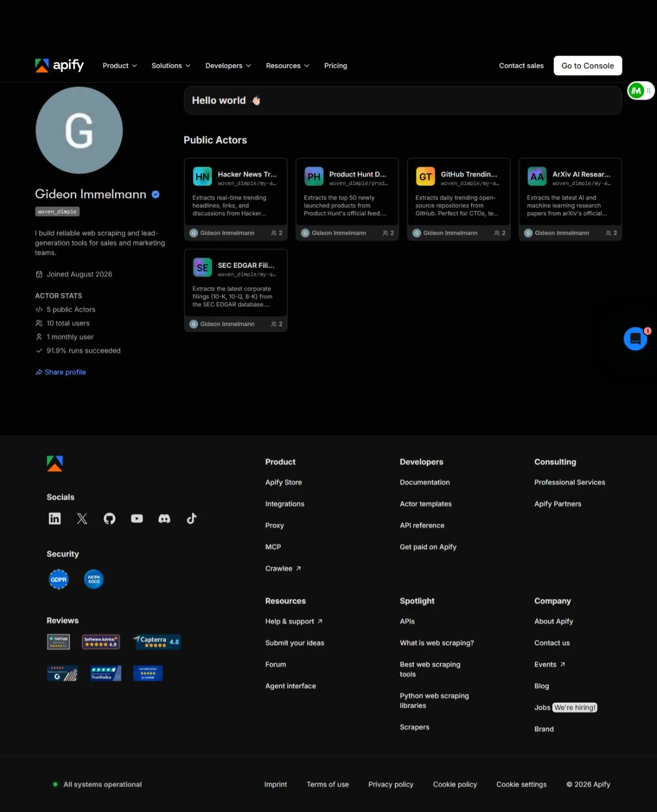Open the TrustRadius review badge
Image resolution: width=657 pixels, height=812 pixels.
click(x=105, y=673)
